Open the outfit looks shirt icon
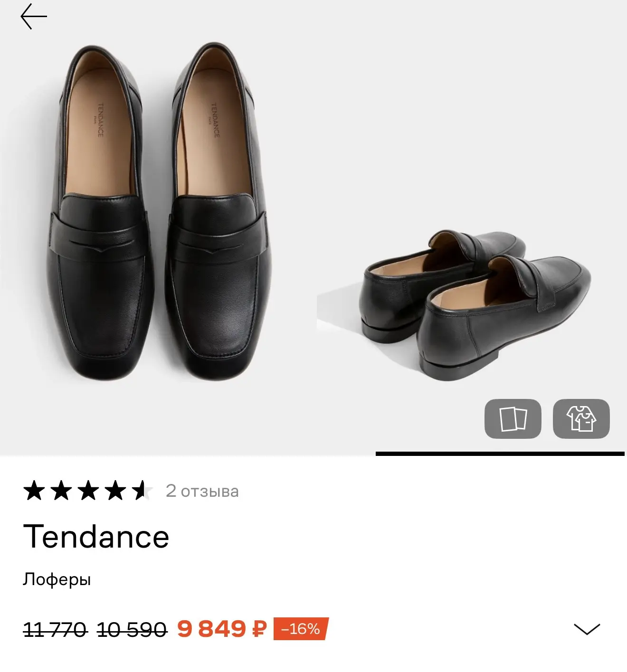Image resolution: width=627 pixels, height=672 pixels. click(x=581, y=418)
